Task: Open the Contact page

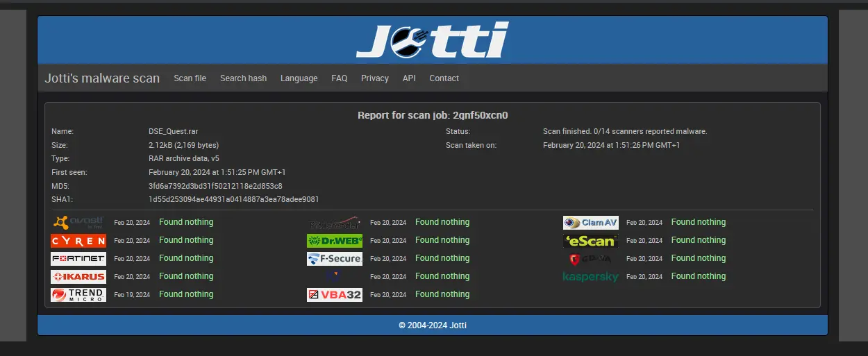Action: [444, 78]
